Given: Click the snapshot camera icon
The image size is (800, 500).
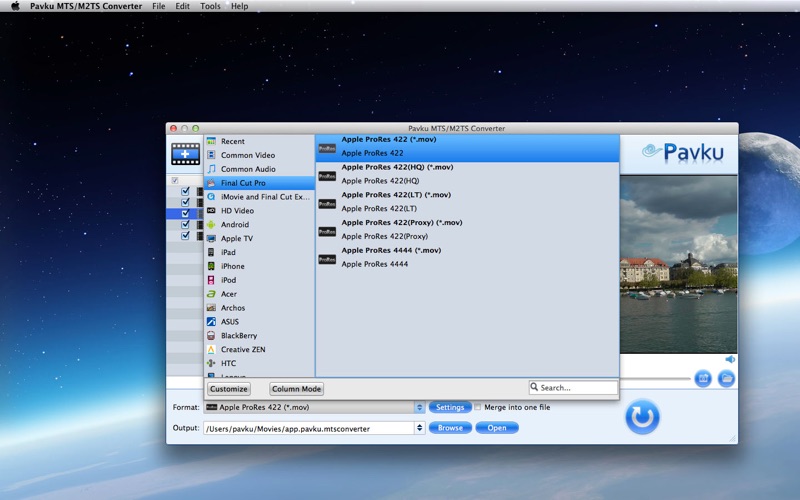Looking at the screenshot, I should point(703,379).
